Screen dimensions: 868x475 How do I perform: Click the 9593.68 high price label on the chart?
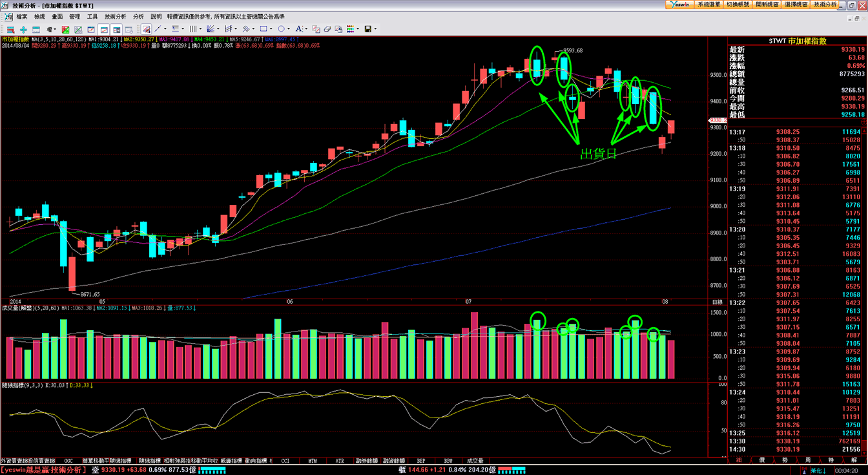click(573, 50)
